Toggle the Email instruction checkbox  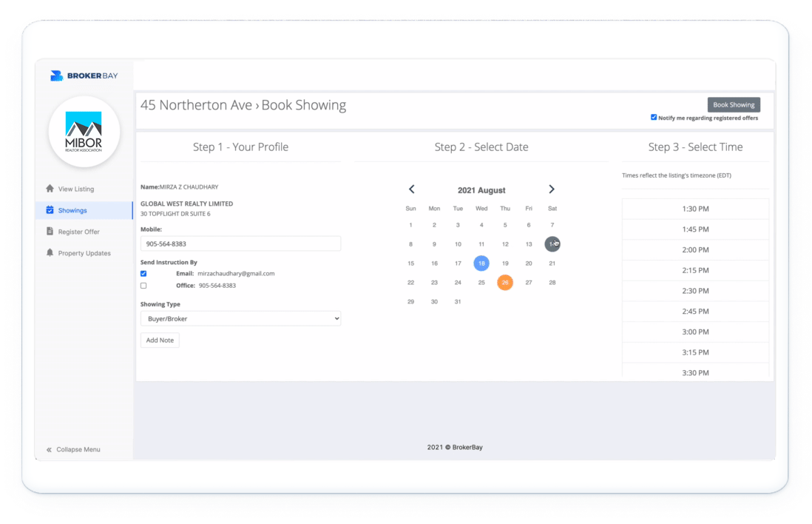143,274
